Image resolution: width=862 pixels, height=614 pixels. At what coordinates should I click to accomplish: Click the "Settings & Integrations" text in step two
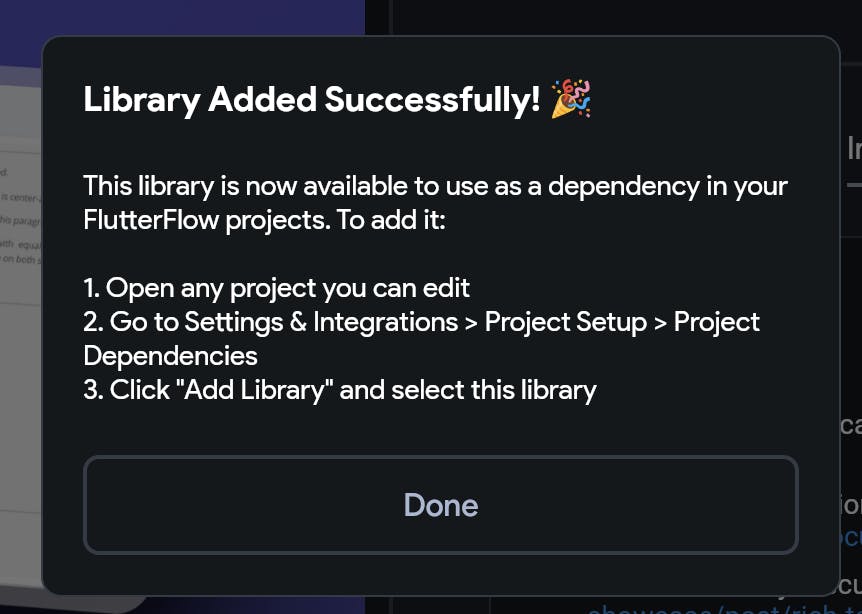[x=321, y=322]
